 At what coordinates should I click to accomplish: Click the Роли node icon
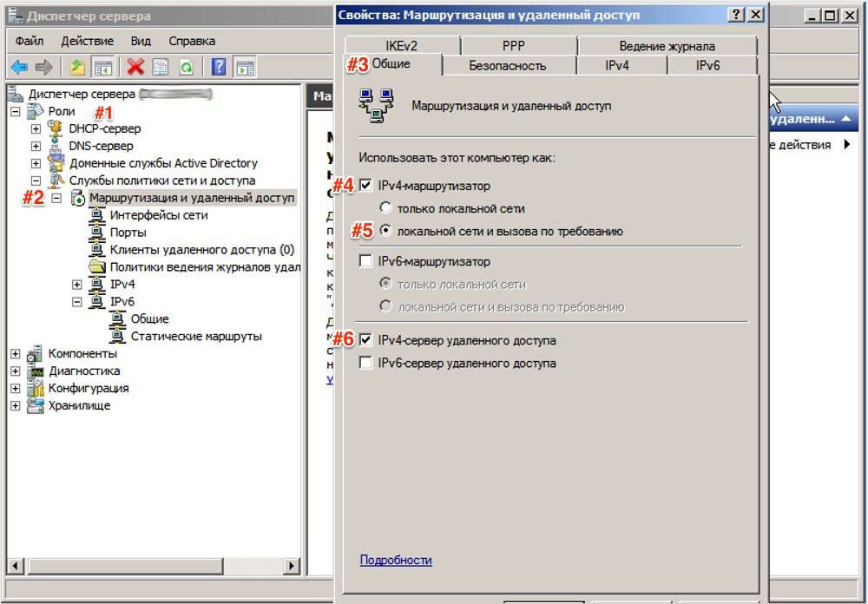[35, 111]
